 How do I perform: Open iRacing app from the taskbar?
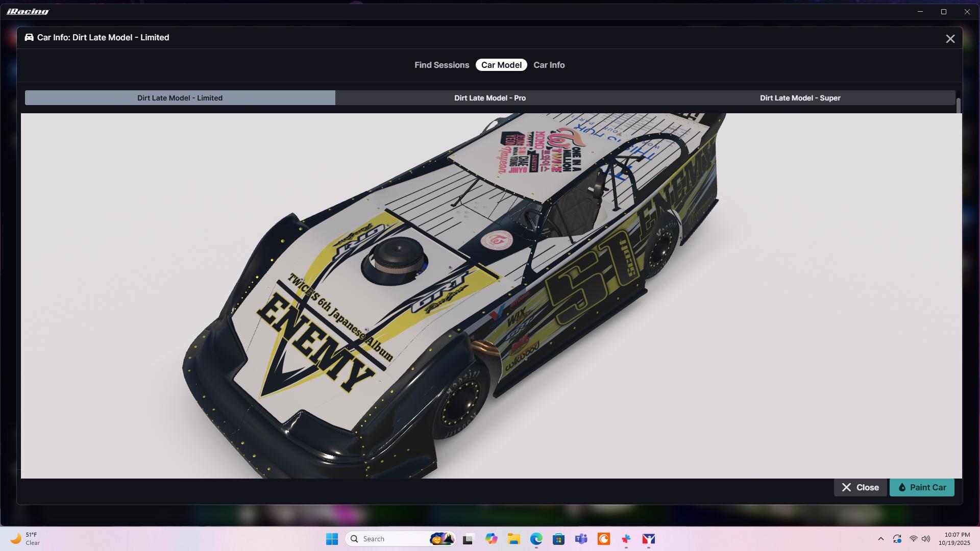648,539
